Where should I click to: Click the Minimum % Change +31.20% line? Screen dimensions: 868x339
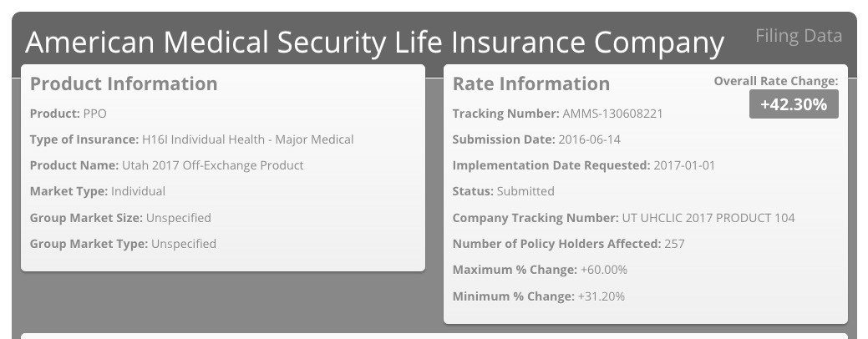(x=538, y=296)
